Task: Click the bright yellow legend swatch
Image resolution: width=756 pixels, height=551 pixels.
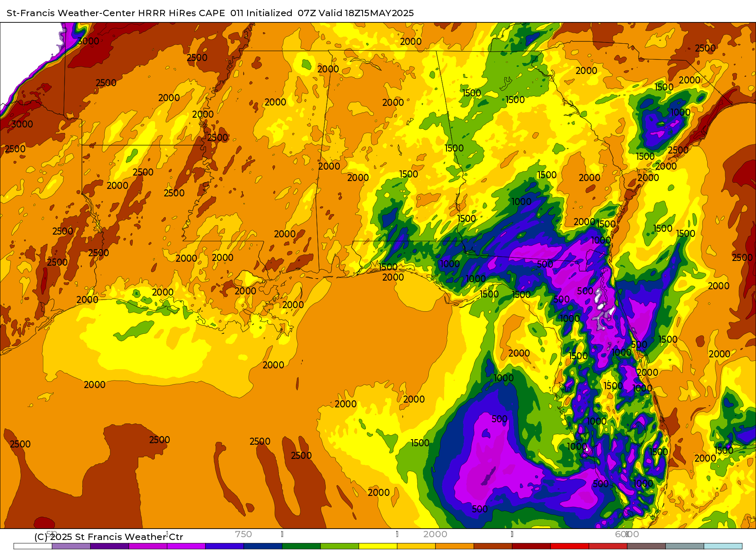Action: [378, 546]
